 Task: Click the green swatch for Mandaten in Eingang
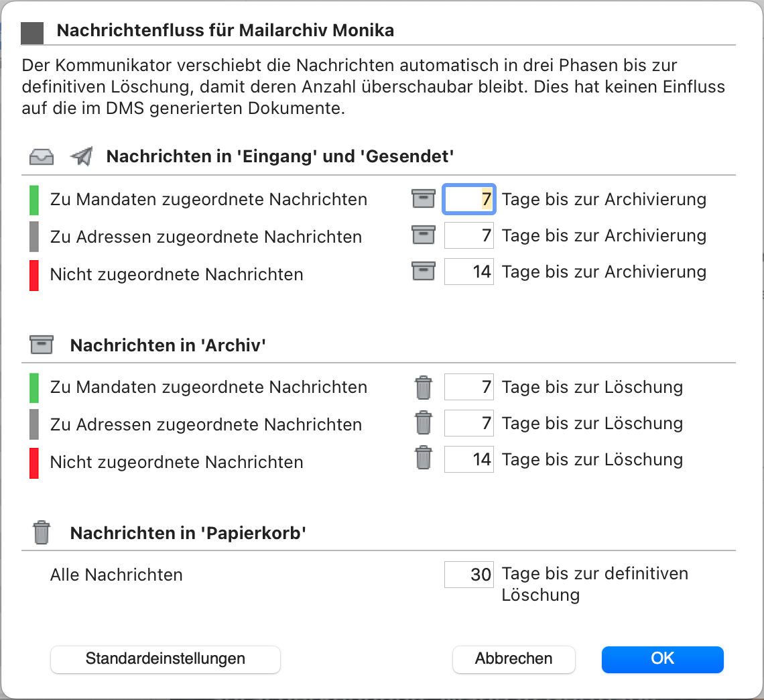click(x=34, y=200)
